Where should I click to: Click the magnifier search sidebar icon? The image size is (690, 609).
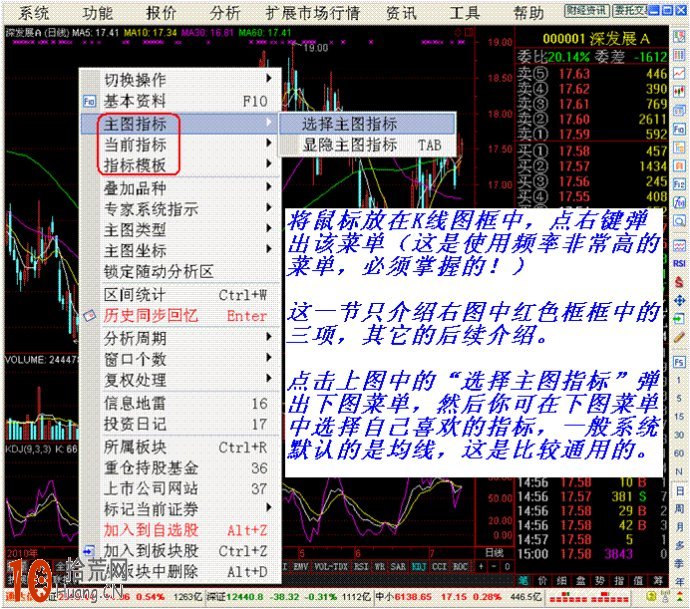tap(679, 220)
